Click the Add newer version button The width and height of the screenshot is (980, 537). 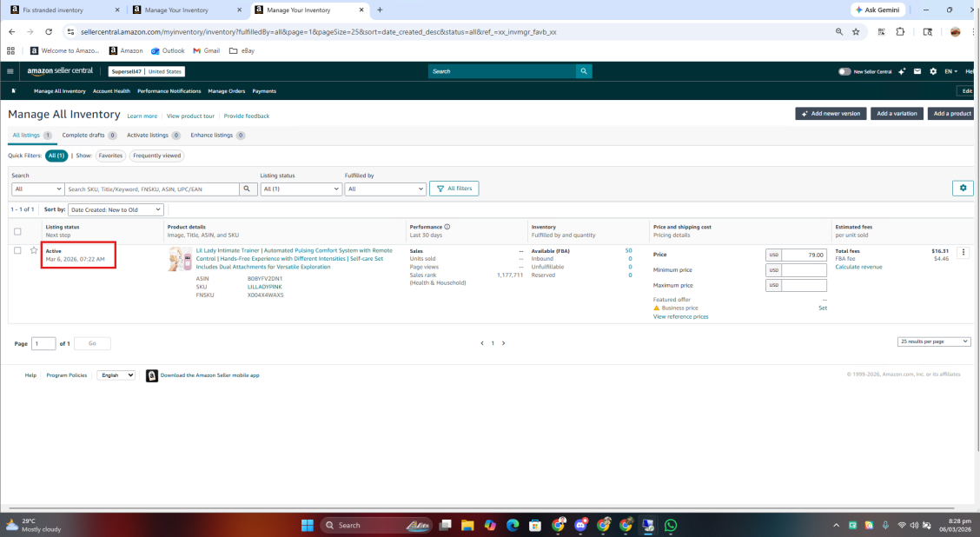[x=831, y=114]
